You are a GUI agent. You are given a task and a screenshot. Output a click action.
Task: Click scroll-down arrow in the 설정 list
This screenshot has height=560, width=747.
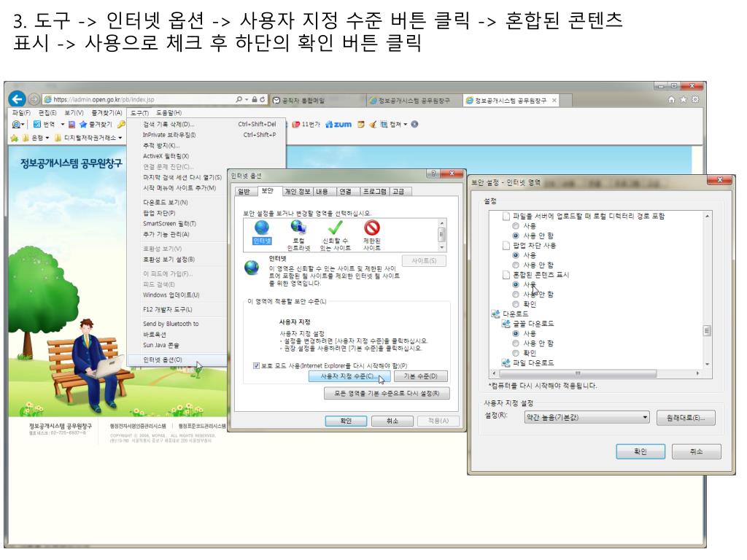[x=708, y=364]
